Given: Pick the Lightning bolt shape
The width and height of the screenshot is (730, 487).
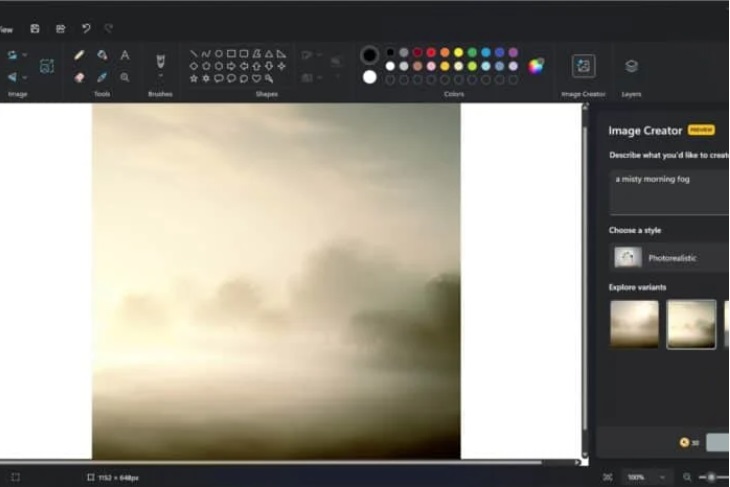Looking at the screenshot, I should pyautogui.click(x=269, y=78).
